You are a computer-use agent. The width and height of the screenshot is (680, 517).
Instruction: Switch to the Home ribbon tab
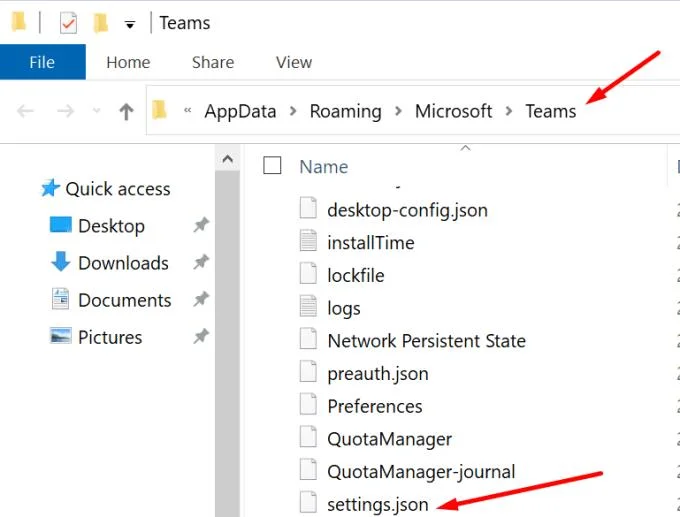[128, 62]
